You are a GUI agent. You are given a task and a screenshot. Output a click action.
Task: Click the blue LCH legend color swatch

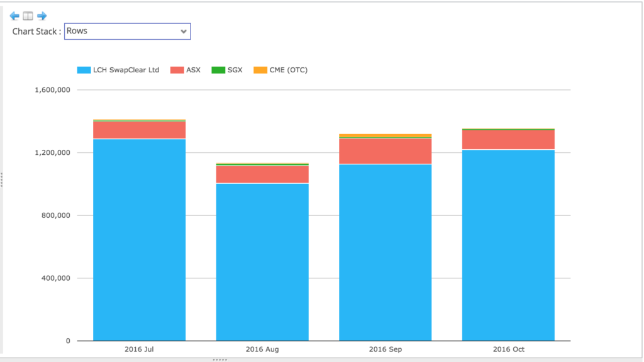(84, 70)
